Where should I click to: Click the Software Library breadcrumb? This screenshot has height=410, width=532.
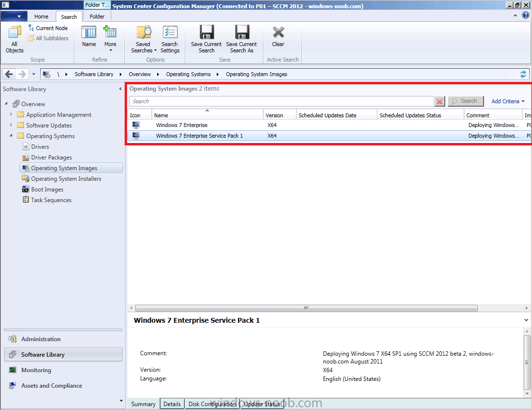94,74
